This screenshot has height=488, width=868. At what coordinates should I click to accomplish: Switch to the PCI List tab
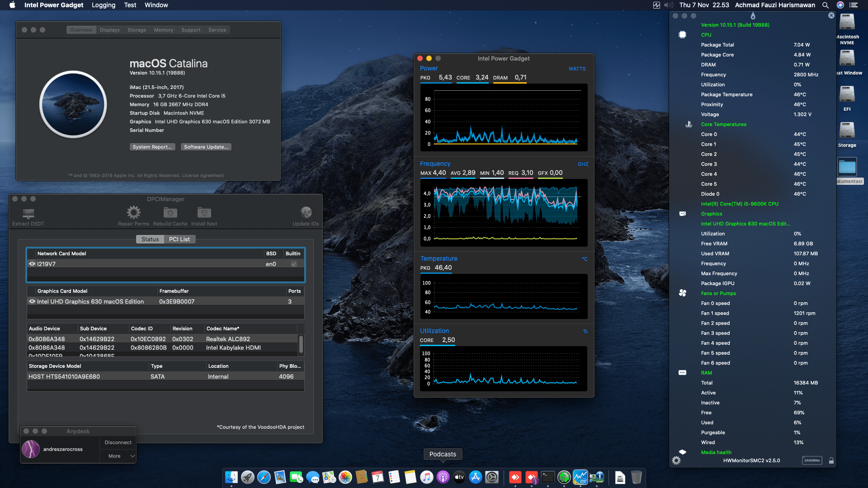click(x=179, y=239)
